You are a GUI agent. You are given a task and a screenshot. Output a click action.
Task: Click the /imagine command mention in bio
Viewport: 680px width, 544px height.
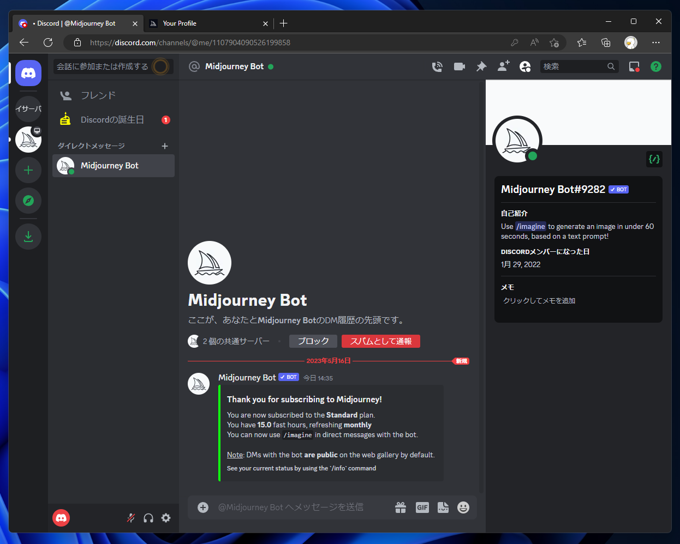(530, 226)
